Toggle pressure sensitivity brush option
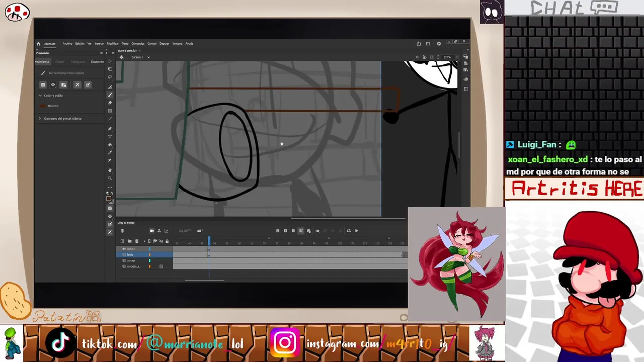This screenshot has height=362, width=644. click(x=77, y=84)
